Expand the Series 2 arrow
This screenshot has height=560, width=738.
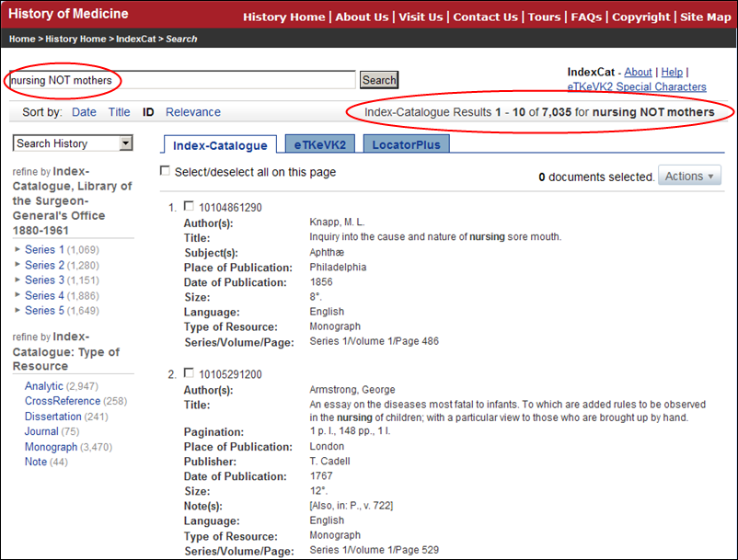pos(17,265)
